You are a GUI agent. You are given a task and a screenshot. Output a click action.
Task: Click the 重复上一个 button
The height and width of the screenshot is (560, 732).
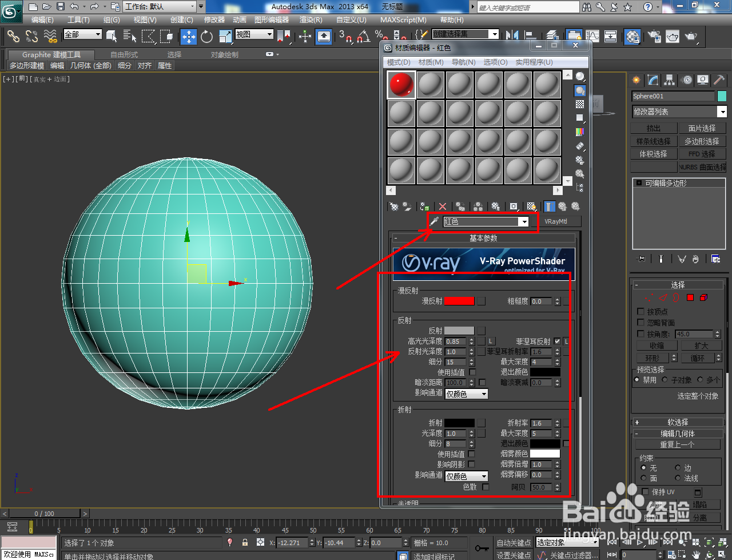[x=677, y=444]
